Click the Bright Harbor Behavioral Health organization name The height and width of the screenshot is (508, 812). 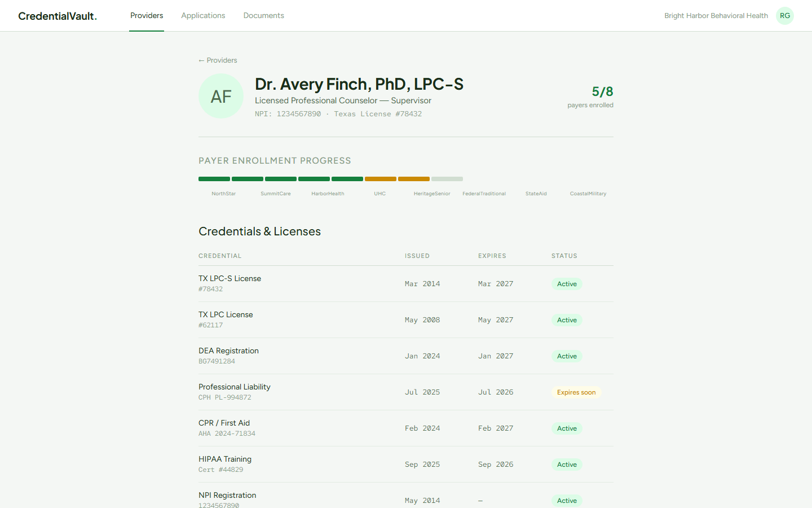(x=716, y=16)
